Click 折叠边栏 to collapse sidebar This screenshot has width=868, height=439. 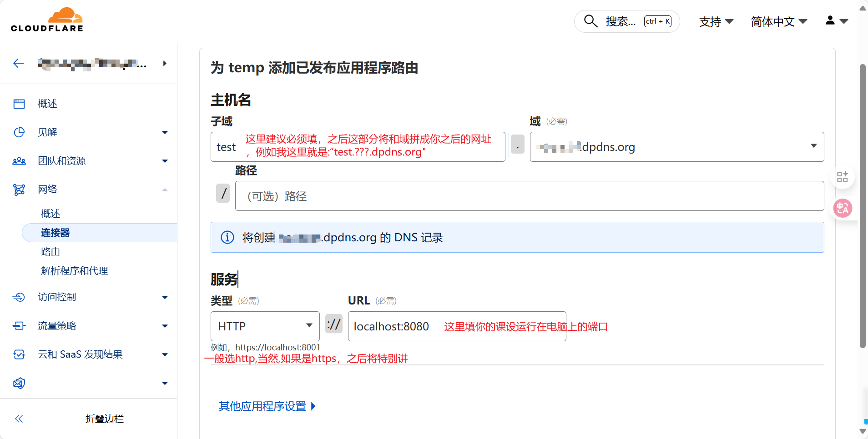coord(105,419)
